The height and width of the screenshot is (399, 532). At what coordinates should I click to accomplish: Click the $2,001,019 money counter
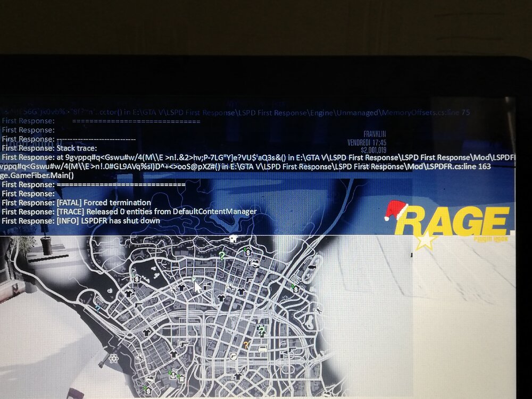[x=373, y=150]
